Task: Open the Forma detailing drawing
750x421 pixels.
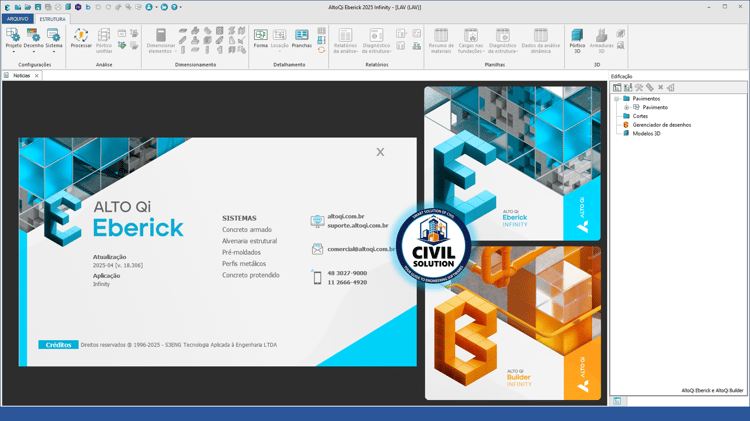Action: coord(261,38)
